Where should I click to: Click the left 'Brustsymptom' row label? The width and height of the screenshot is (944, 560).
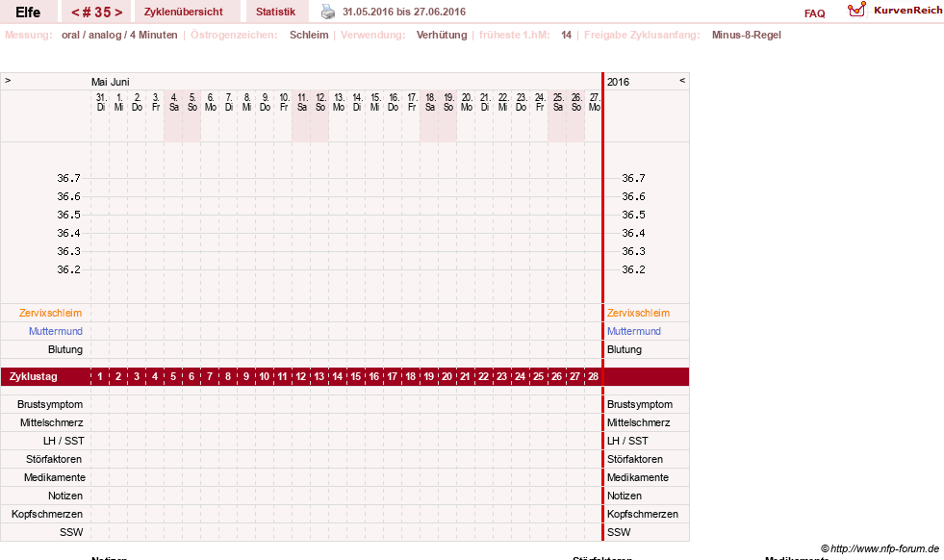click(50, 405)
